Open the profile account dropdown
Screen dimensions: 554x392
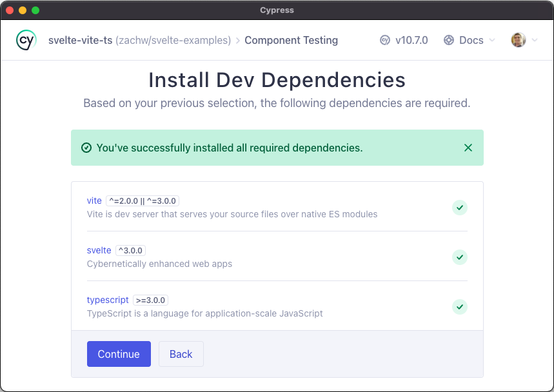535,40
